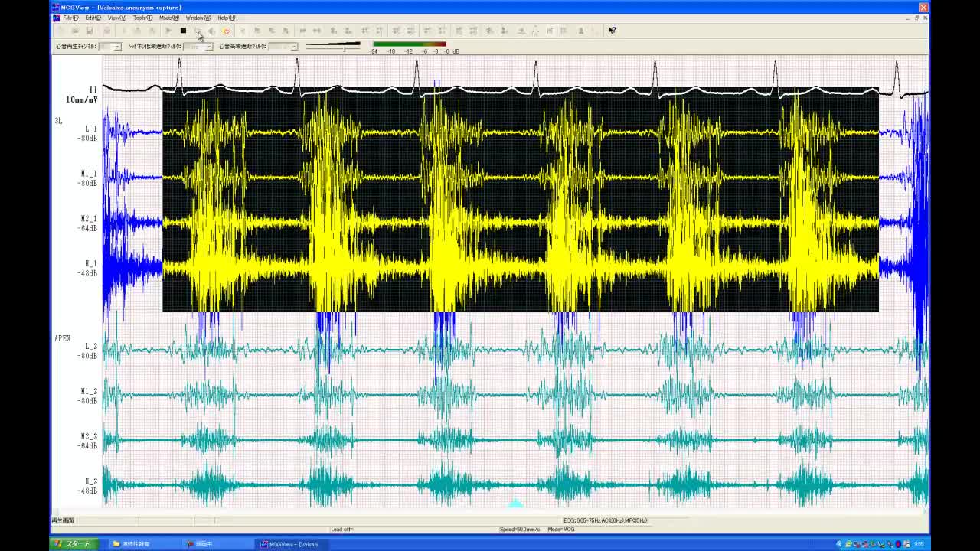Click the Save disk icon in toolbar
980x551 pixels.
[x=90, y=31]
